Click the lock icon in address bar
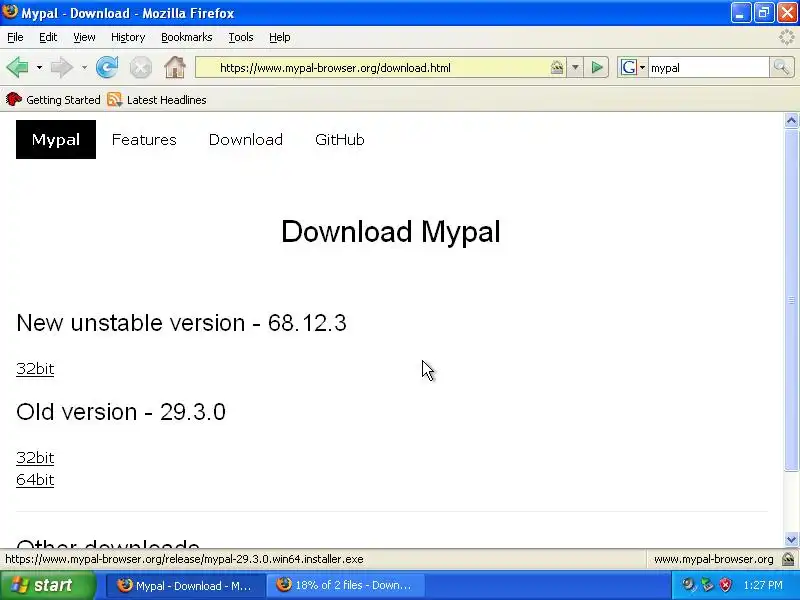 pos(557,67)
